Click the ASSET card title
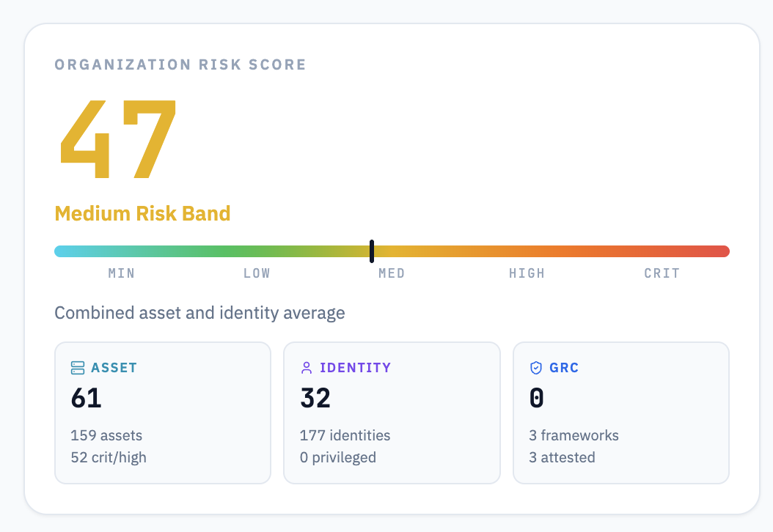Viewport: 773px width, 532px height. 114,367
